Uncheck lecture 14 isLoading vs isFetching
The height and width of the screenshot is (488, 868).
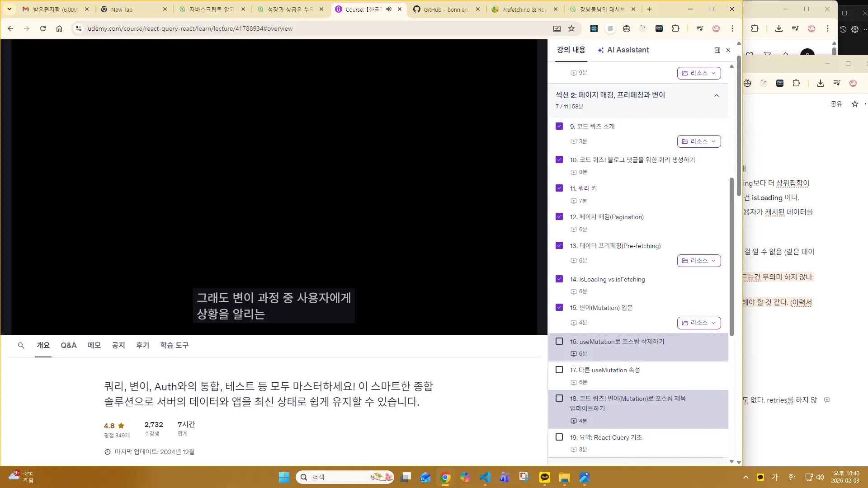(559, 279)
